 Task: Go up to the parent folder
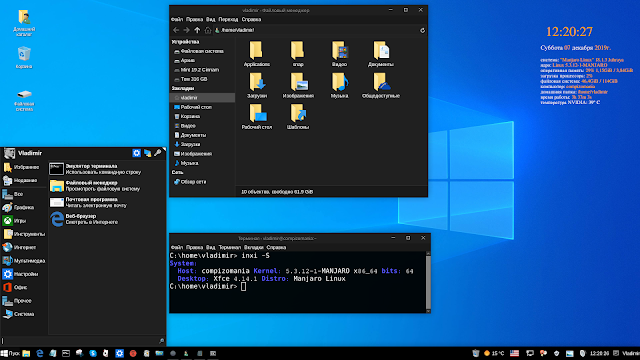[x=197, y=30]
